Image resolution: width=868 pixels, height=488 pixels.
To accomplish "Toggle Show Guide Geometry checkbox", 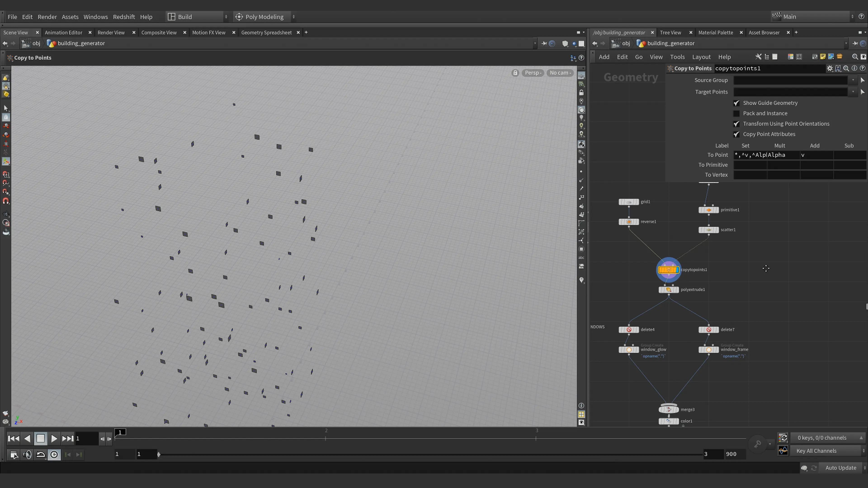I will pyautogui.click(x=736, y=103).
